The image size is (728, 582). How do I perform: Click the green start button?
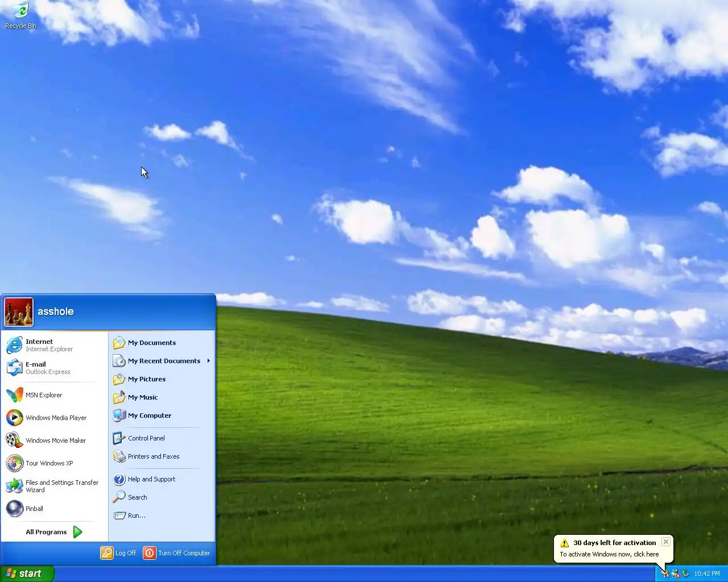27,573
